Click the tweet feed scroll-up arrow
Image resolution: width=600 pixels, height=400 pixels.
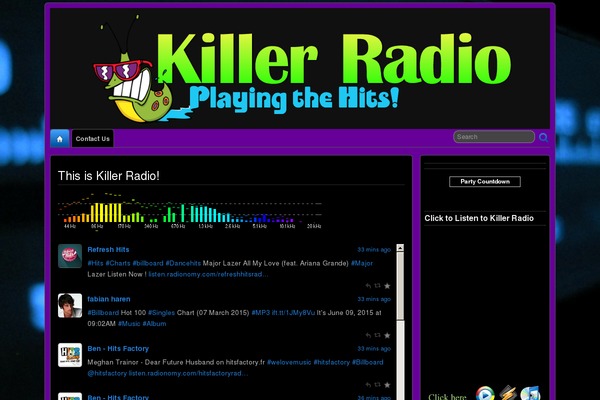(400, 248)
